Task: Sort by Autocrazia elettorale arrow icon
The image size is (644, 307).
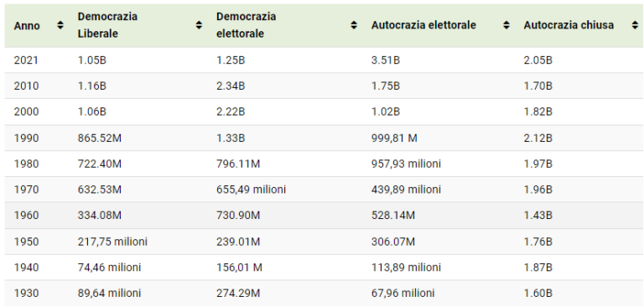Action: pos(506,25)
